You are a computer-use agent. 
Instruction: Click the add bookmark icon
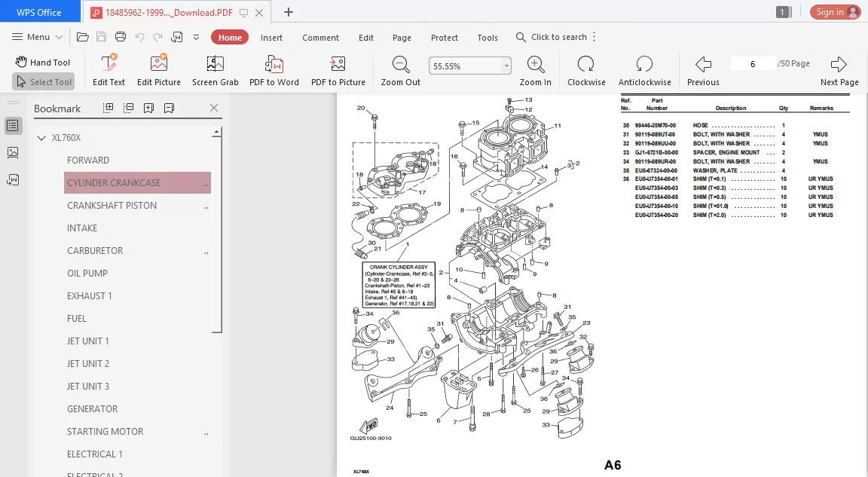pyautogui.click(x=148, y=108)
